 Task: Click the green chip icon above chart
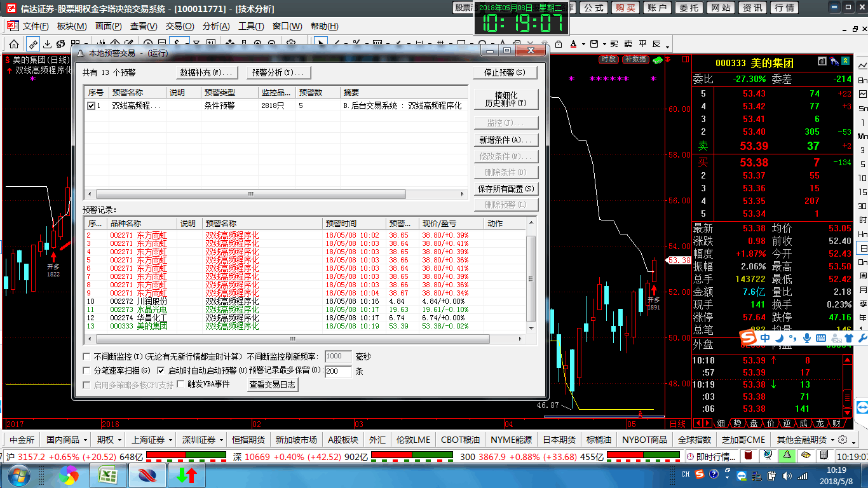pos(658,60)
